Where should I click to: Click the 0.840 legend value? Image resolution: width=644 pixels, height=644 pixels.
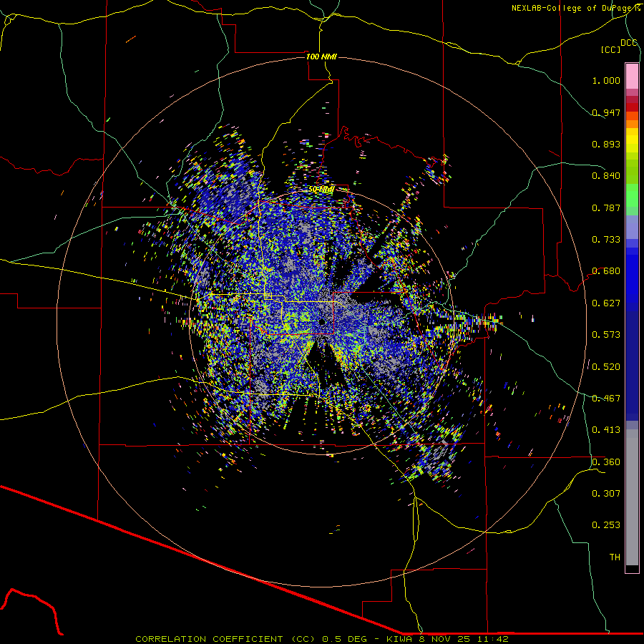click(x=606, y=176)
